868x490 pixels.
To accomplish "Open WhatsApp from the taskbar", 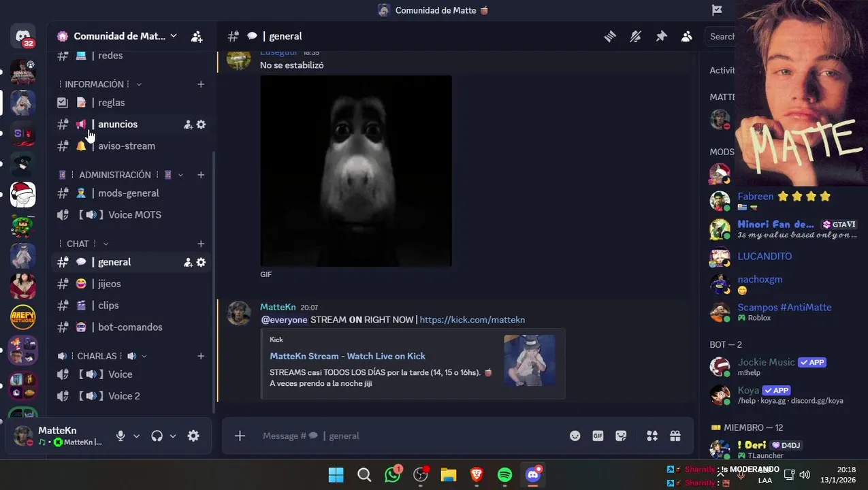I will click(393, 474).
